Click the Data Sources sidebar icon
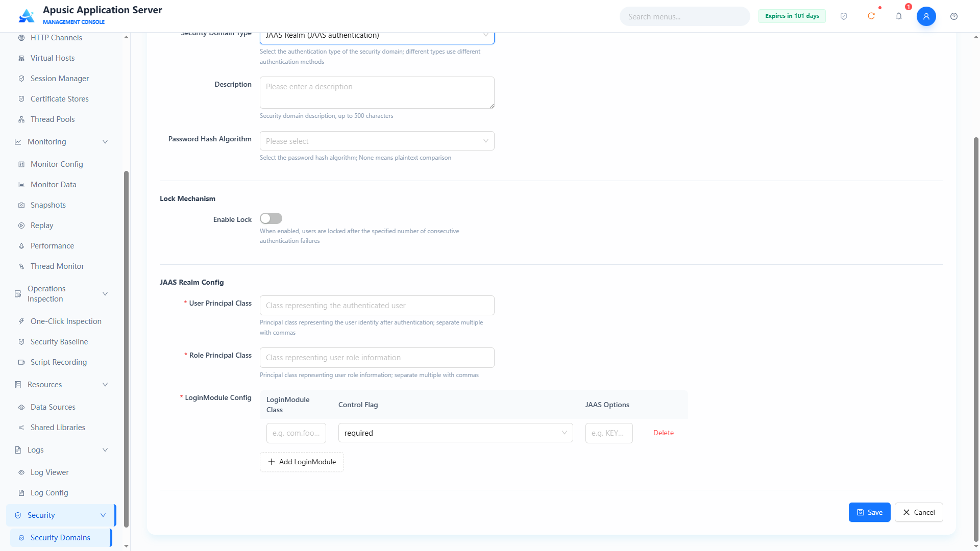Viewport: 980px width, 551px height. pos(21,407)
